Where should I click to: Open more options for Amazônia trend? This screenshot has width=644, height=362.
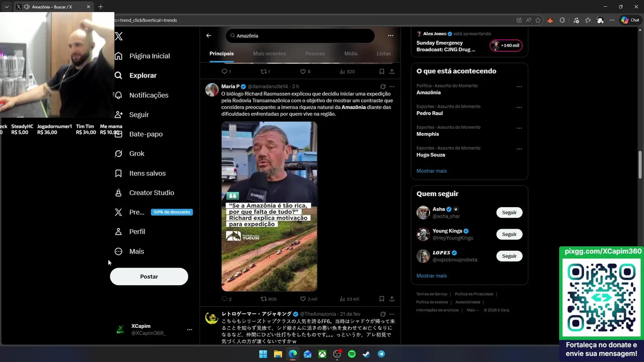519,86
